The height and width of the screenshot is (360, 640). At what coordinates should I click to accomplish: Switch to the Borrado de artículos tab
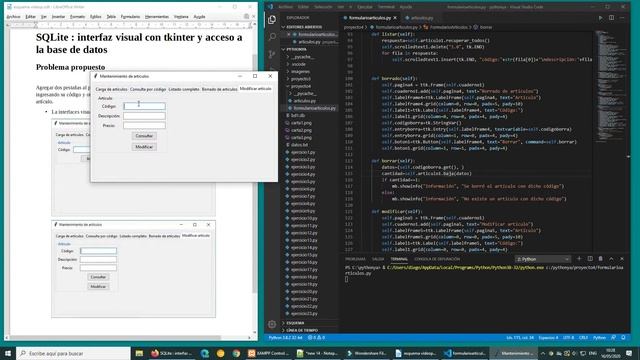pos(219,89)
